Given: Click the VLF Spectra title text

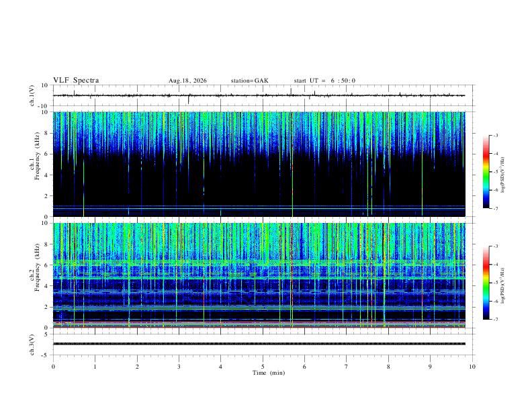Looking at the screenshot, I should point(76,81).
